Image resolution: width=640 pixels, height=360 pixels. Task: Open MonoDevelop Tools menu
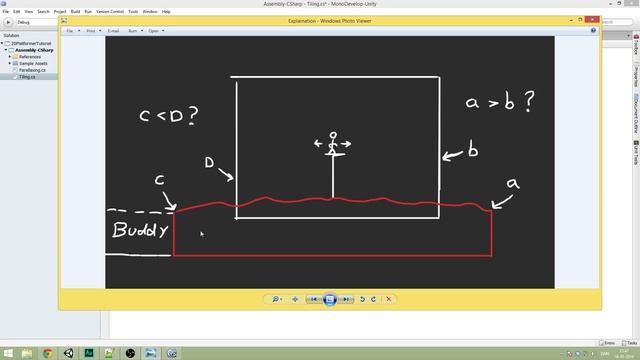(133, 11)
